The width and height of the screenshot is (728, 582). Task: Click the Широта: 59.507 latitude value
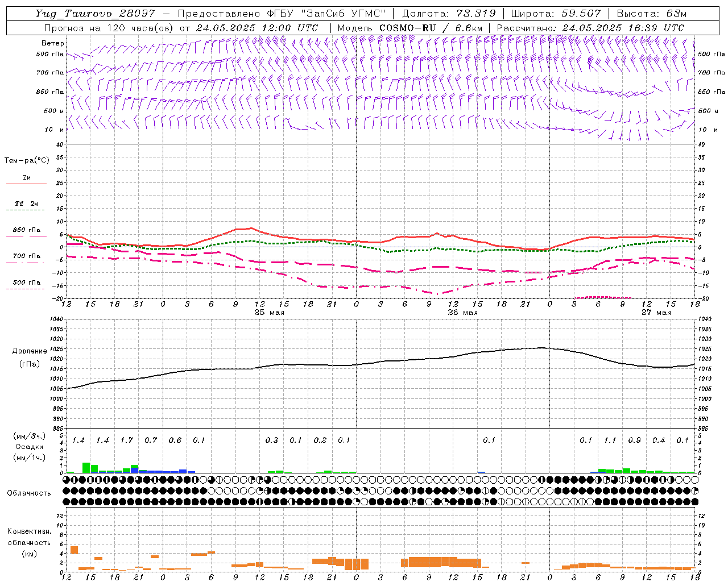pyautogui.click(x=556, y=14)
